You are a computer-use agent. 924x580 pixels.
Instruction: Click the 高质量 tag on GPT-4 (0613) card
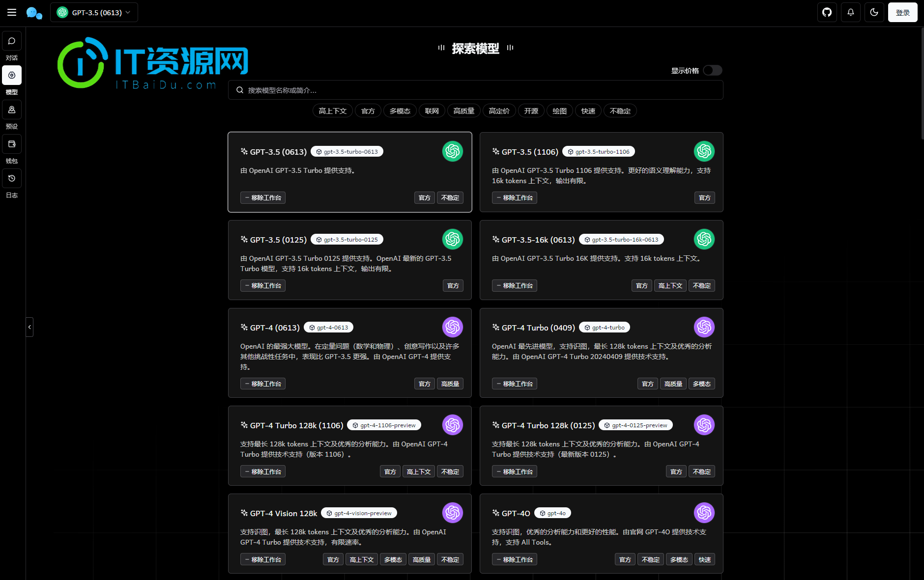tap(450, 384)
